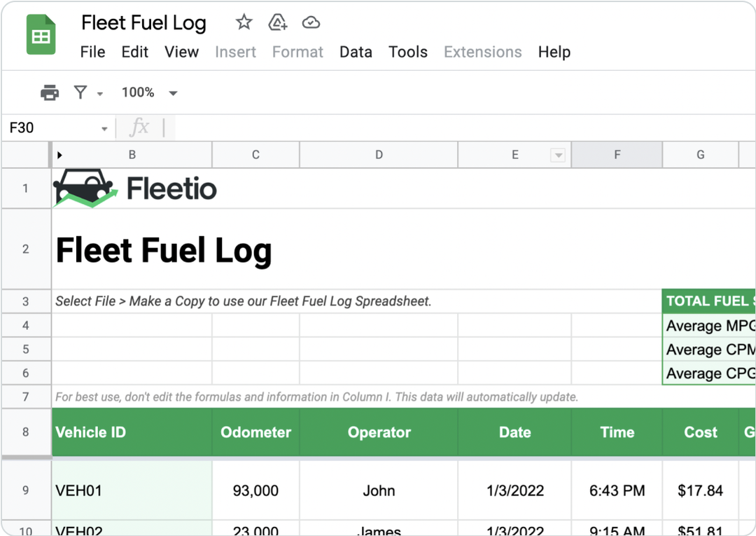756x536 pixels.
Task: Click the Fleetio logo image
Action: point(135,188)
